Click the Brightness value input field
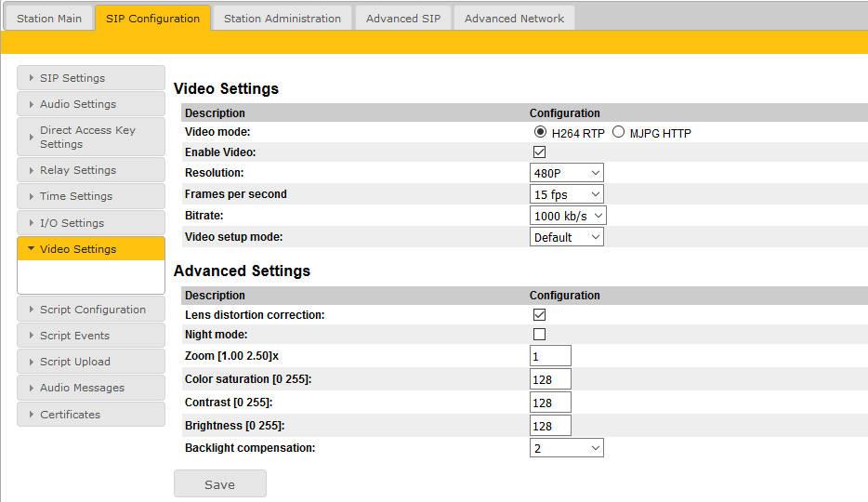The width and height of the screenshot is (868, 502). click(x=550, y=426)
